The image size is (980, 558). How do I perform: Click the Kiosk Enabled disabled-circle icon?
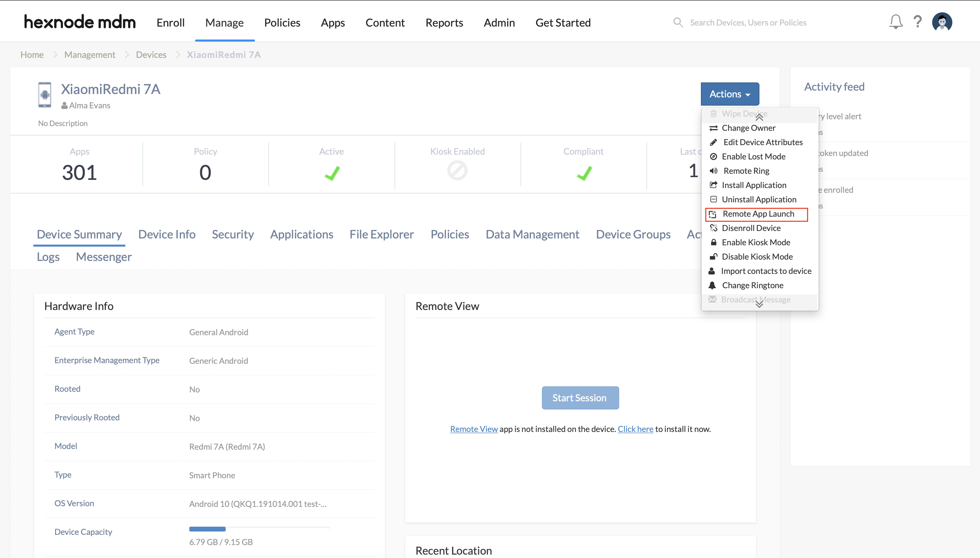pyautogui.click(x=457, y=171)
